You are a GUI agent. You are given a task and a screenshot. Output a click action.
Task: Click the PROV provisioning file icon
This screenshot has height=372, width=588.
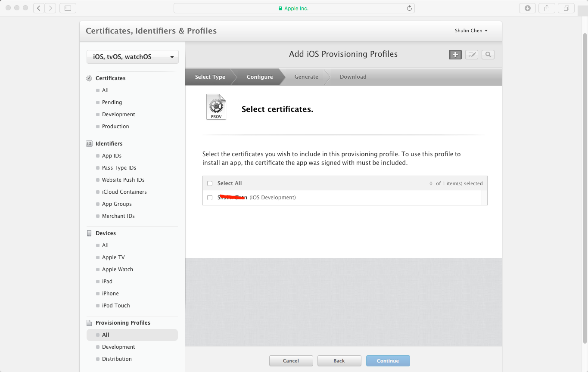point(216,107)
